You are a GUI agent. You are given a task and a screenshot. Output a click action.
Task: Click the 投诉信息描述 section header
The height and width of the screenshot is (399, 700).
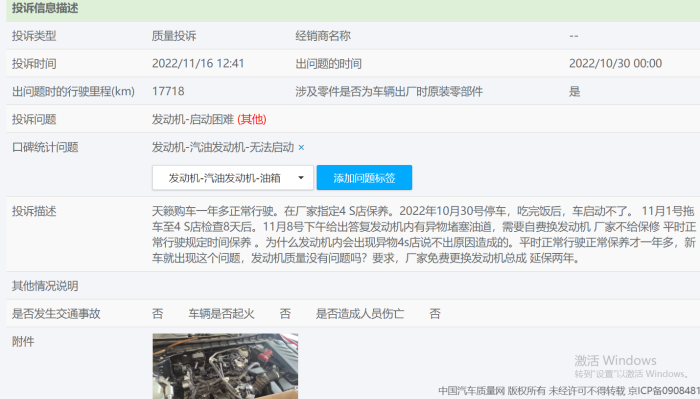45,8
